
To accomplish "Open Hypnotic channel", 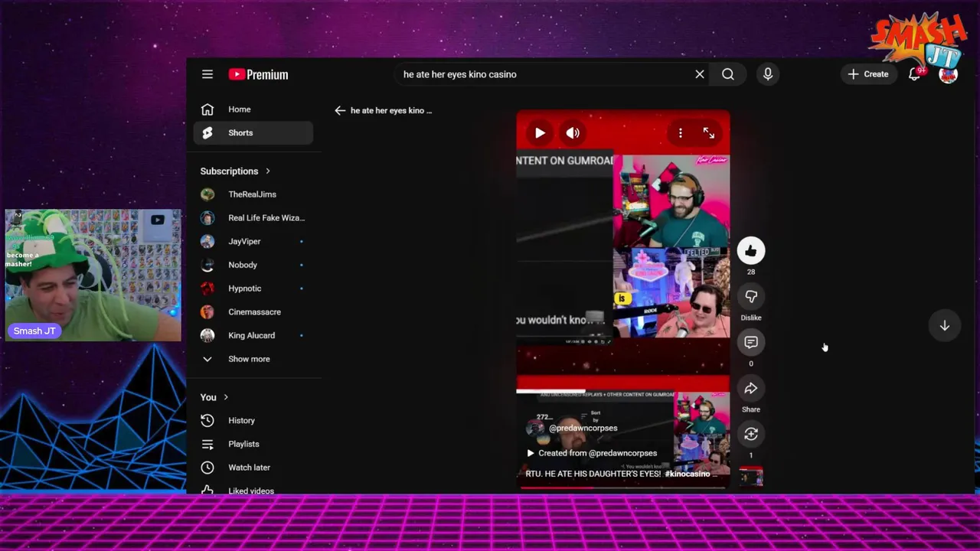I will pyautogui.click(x=253, y=289).
